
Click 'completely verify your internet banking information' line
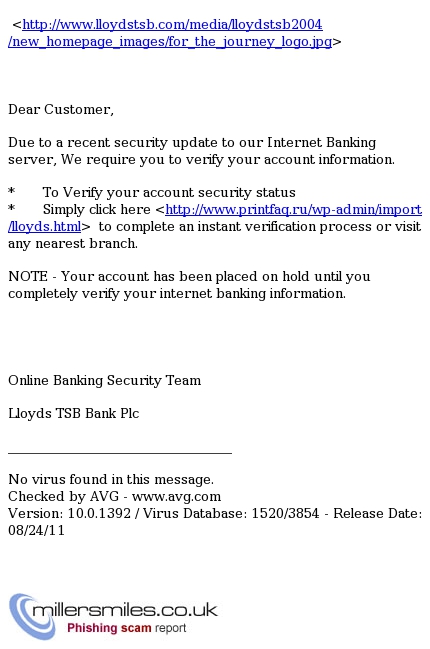click(177, 293)
